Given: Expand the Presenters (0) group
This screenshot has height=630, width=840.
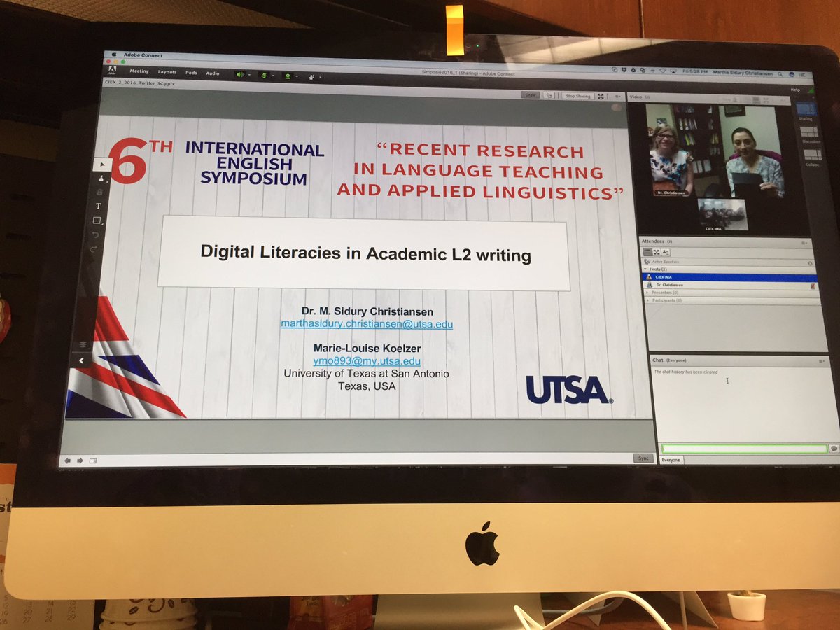Looking at the screenshot, I should click(647, 293).
